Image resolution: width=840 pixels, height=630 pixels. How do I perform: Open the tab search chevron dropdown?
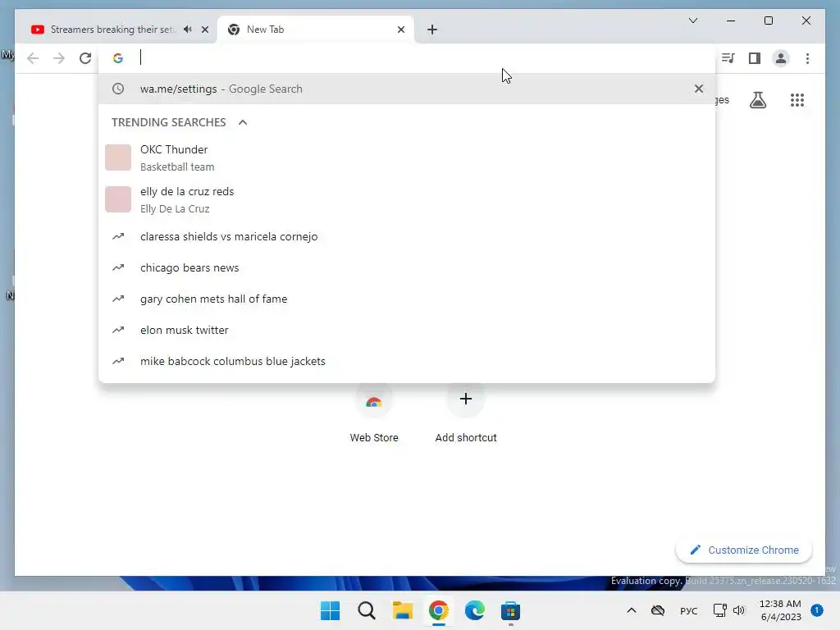pyautogui.click(x=692, y=21)
